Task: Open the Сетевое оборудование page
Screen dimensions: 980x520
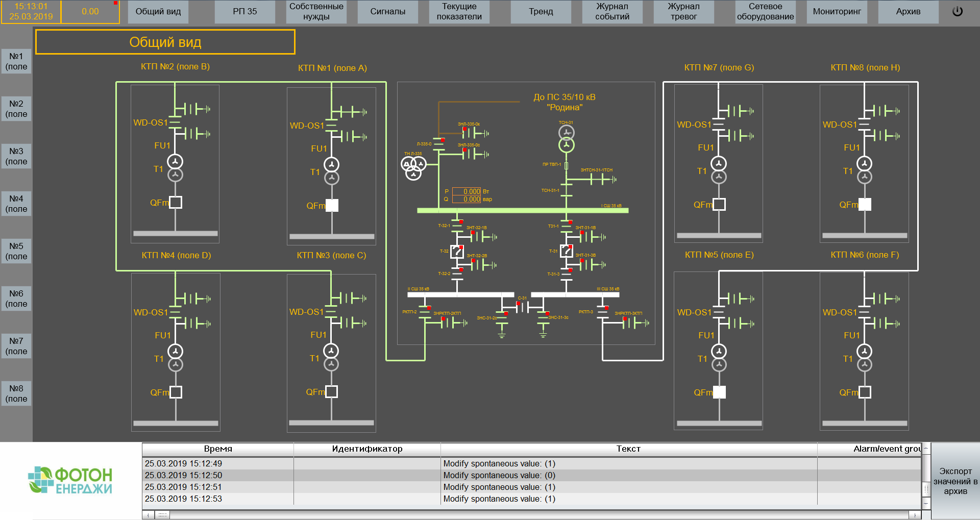Action: pos(765,12)
